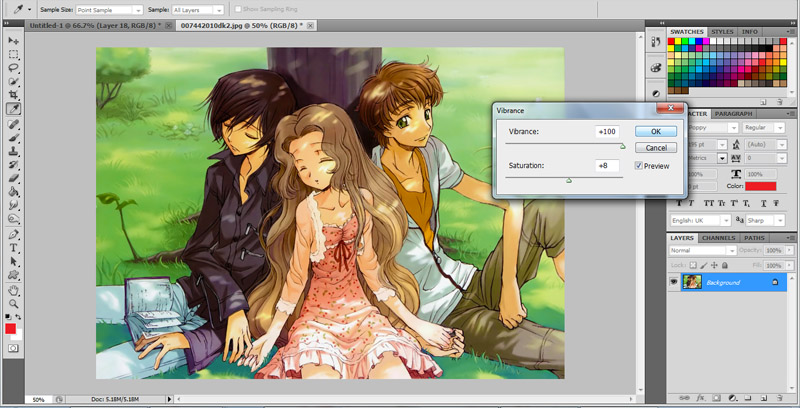Select the Lasso tool

click(x=14, y=68)
